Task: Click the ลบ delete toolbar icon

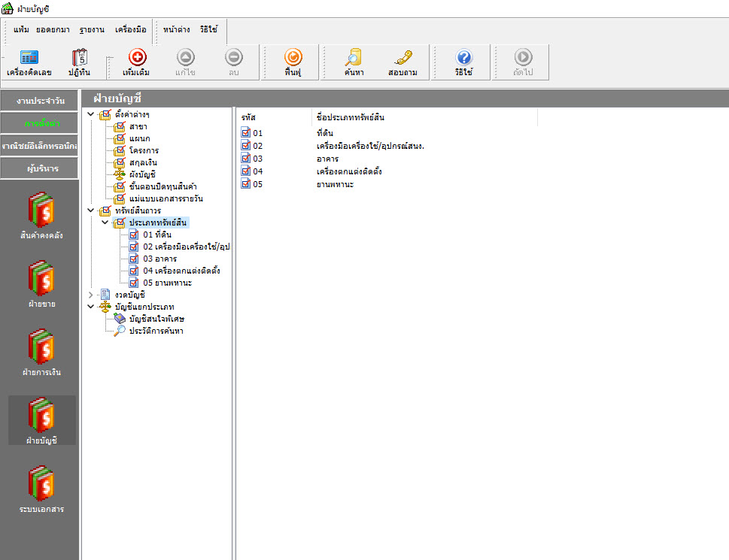Action: click(234, 62)
